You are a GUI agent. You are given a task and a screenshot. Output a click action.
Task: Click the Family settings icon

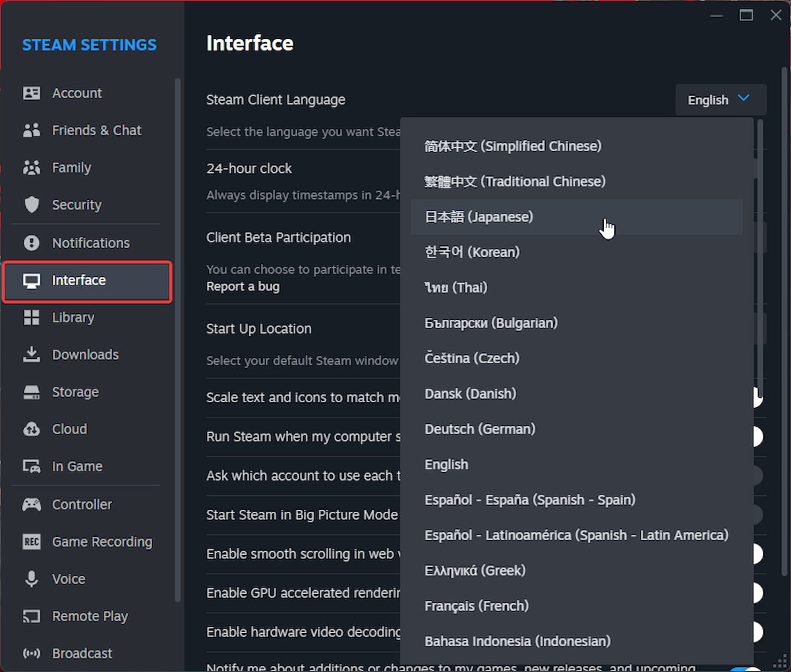click(31, 168)
